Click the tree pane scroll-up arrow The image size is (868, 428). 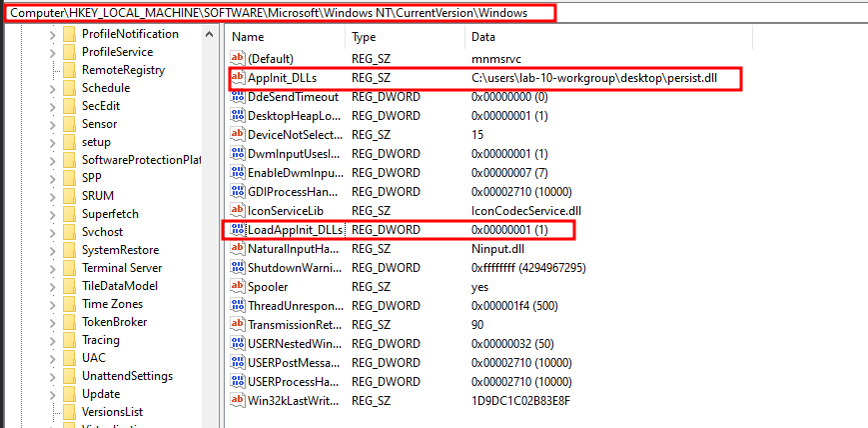210,34
